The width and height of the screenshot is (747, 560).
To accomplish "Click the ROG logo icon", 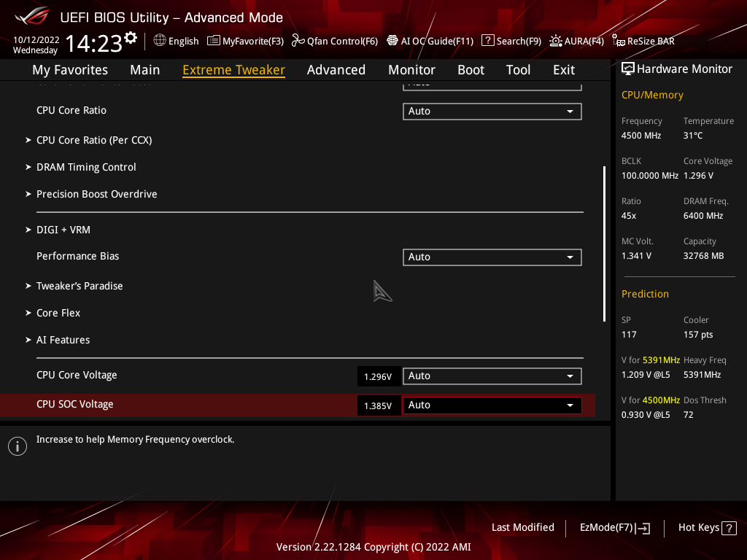I will [x=32, y=16].
